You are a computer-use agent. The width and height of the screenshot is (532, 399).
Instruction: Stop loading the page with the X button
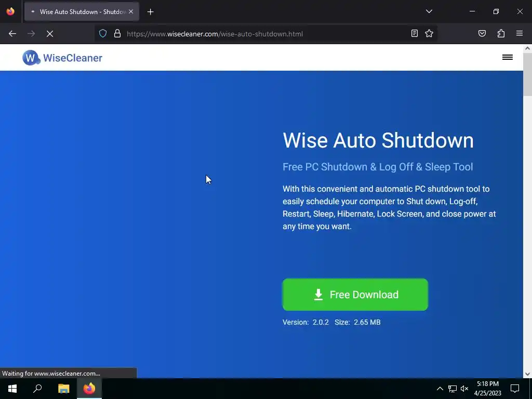tap(50, 34)
